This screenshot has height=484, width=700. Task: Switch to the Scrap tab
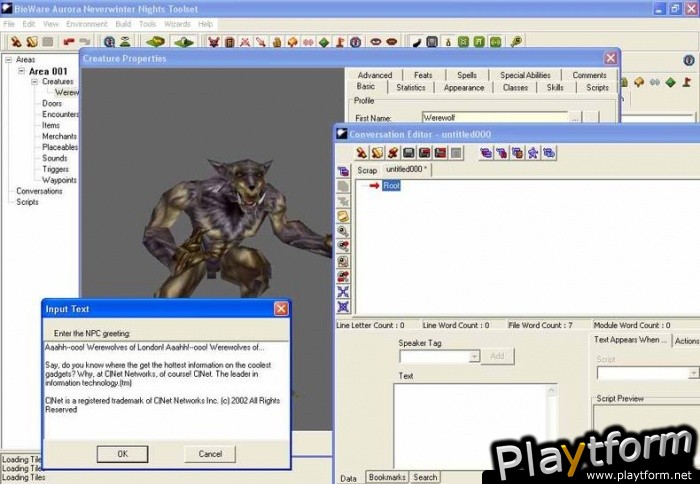click(x=367, y=170)
